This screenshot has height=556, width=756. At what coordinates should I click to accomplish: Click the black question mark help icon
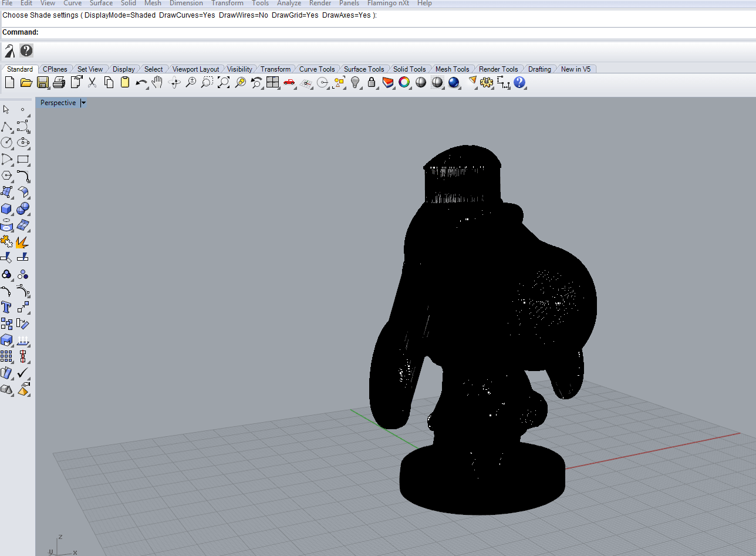pyautogui.click(x=26, y=50)
